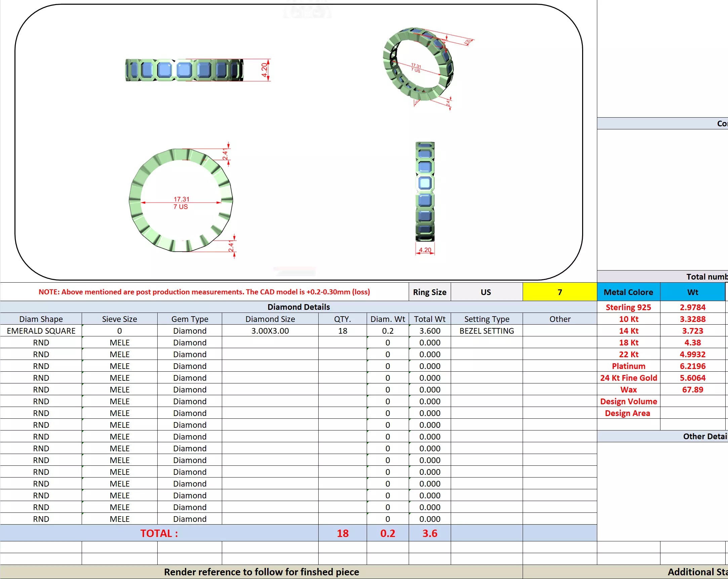Screen dimensions: 728x579
Task: Click the Setting Type column header
Action: [486, 319]
